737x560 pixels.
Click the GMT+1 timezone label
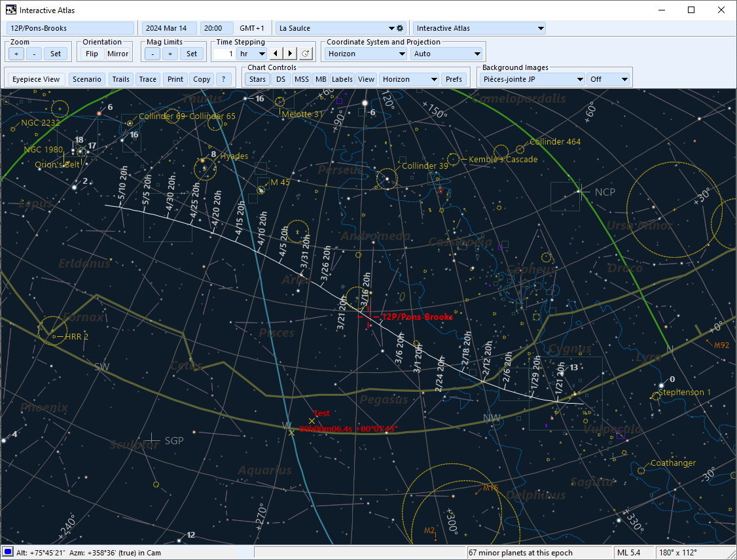tap(252, 28)
